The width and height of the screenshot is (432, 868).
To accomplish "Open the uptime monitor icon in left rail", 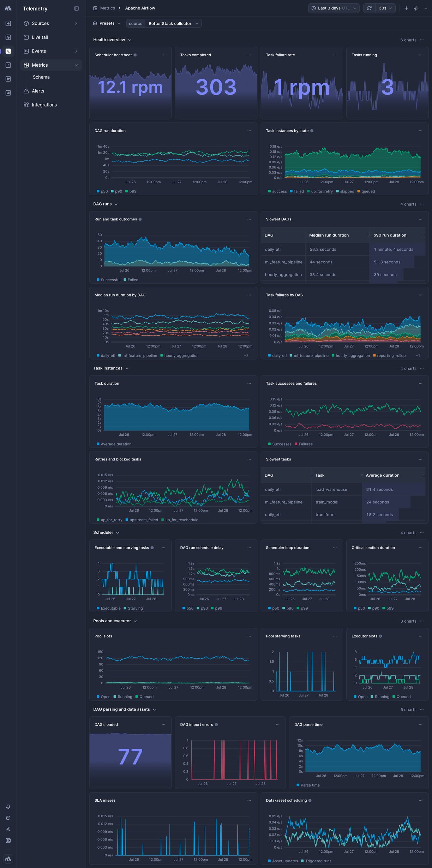I will pyautogui.click(x=8, y=37).
